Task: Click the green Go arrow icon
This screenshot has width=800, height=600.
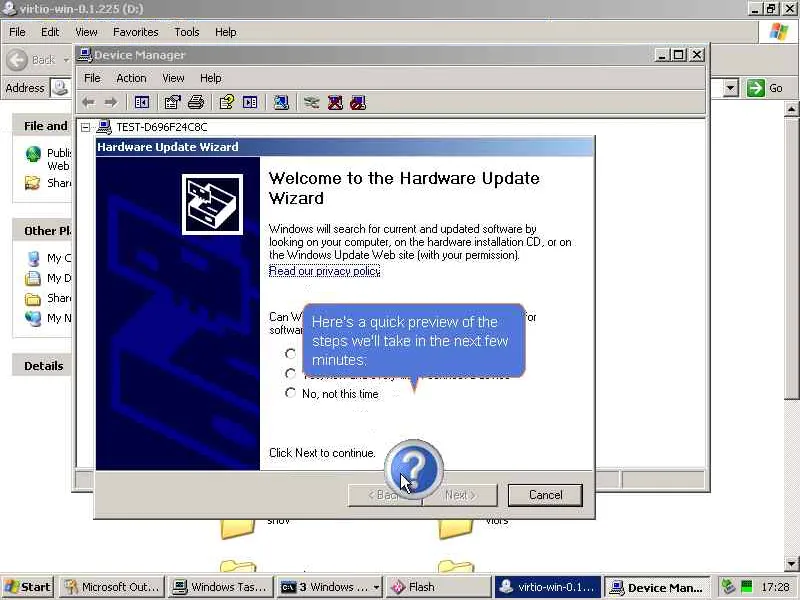Action: click(756, 88)
